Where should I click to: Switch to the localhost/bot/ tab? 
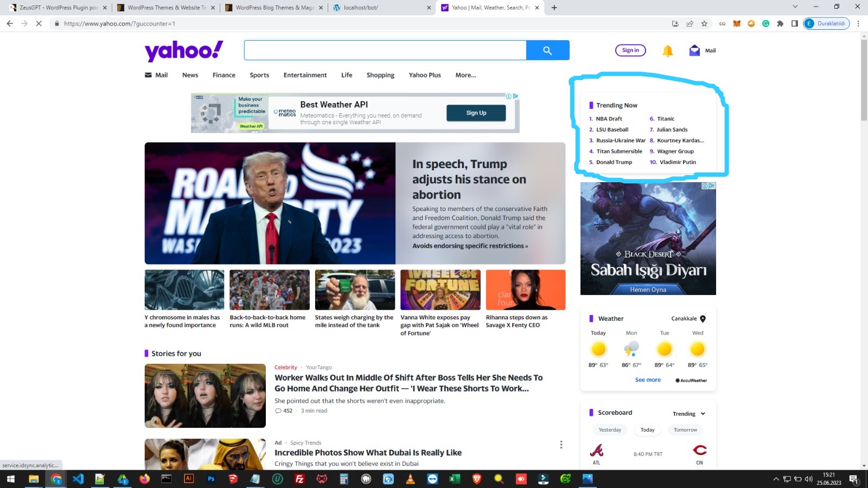click(x=382, y=8)
